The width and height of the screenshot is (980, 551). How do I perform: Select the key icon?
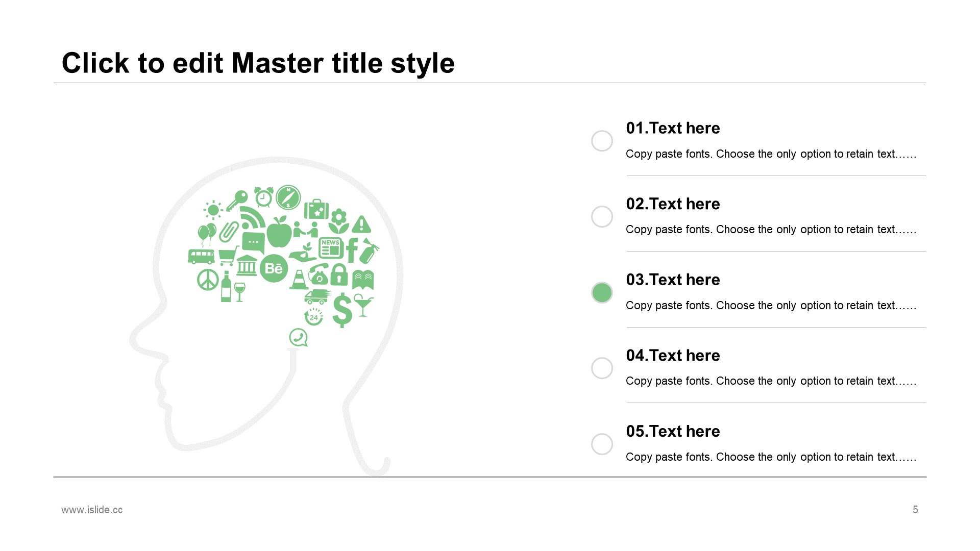coord(237,200)
